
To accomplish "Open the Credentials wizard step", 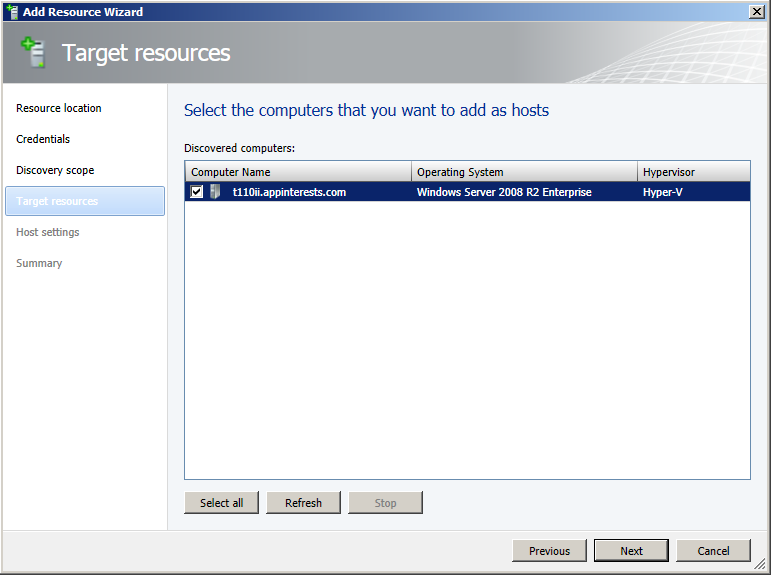I will pos(43,139).
